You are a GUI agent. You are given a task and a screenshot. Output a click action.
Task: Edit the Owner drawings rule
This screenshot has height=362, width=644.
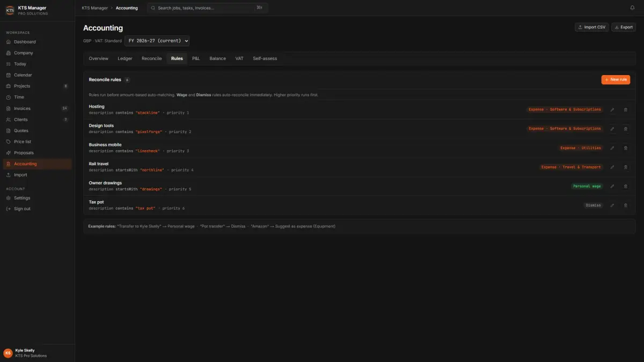point(612,186)
